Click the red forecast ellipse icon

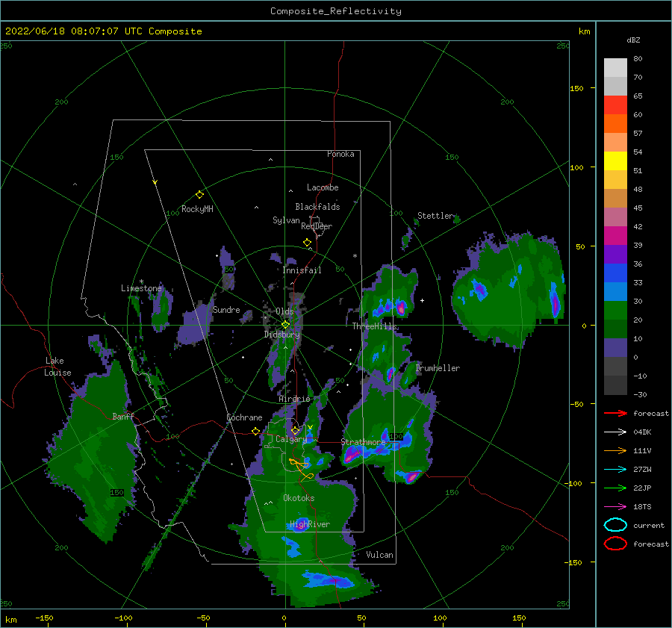pyautogui.click(x=615, y=544)
